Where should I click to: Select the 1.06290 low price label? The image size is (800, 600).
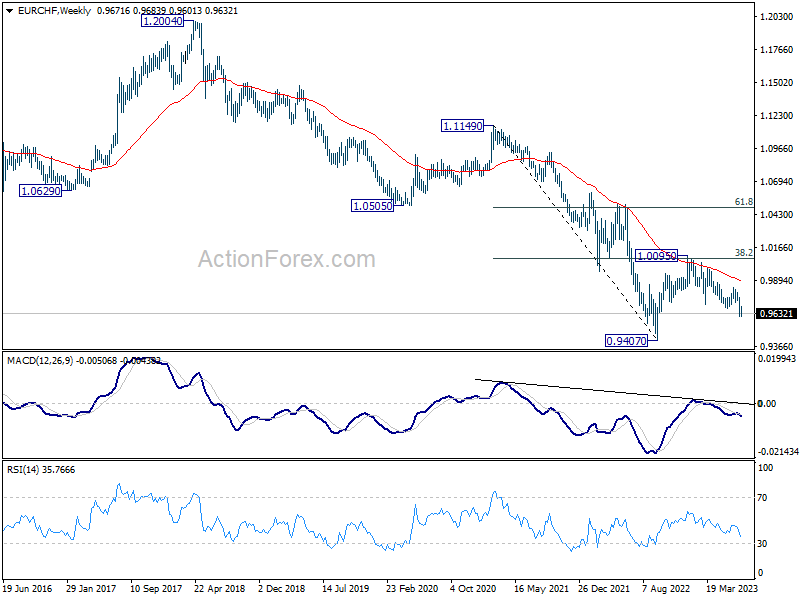[40, 191]
